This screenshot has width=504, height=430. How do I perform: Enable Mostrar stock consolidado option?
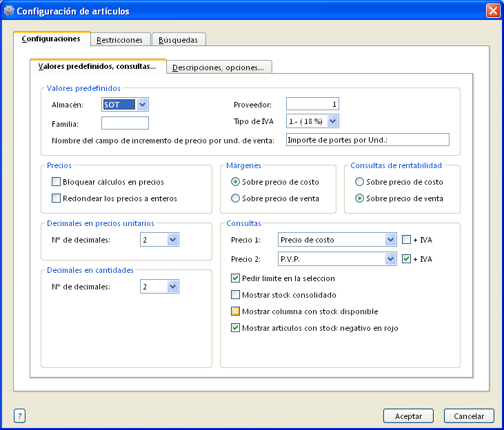236,295
